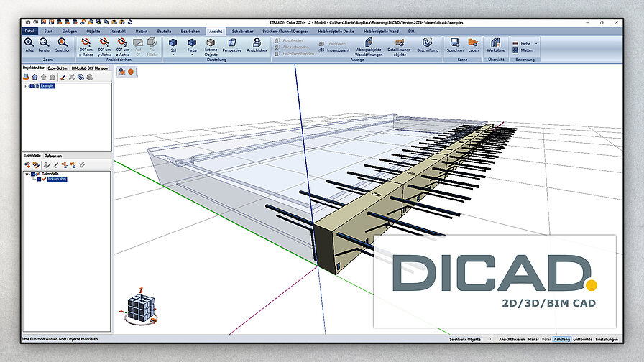Collapse the Teilmodelle tree node

[x=27, y=174]
